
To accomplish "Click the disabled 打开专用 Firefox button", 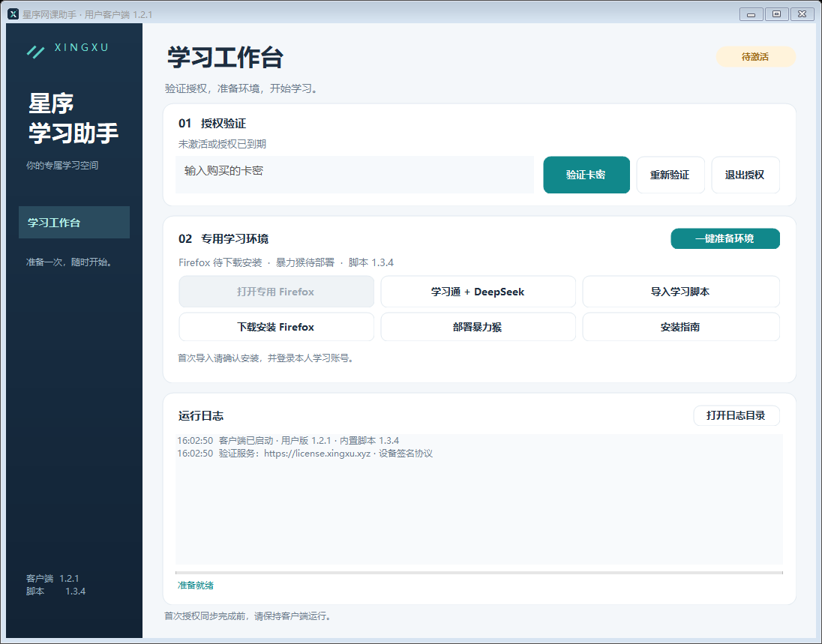I will coord(276,292).
